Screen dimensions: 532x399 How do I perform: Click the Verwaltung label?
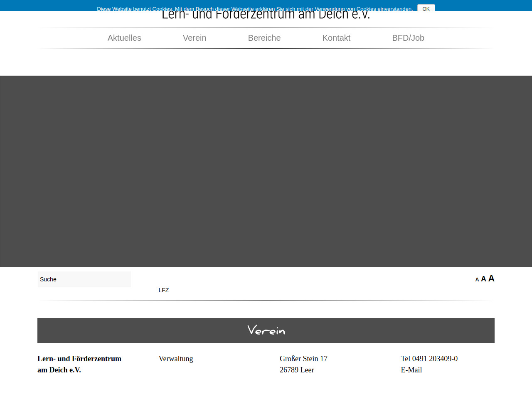coord(176,359)
